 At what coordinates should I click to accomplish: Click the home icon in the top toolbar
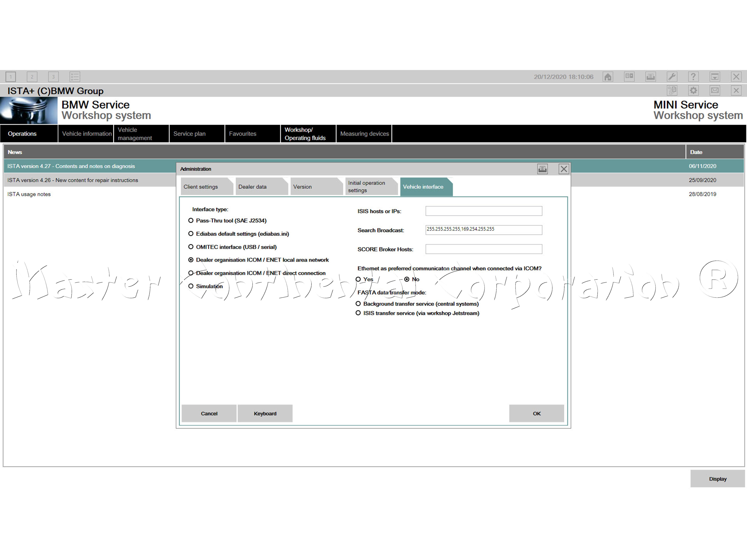click(x=608, y=77)
